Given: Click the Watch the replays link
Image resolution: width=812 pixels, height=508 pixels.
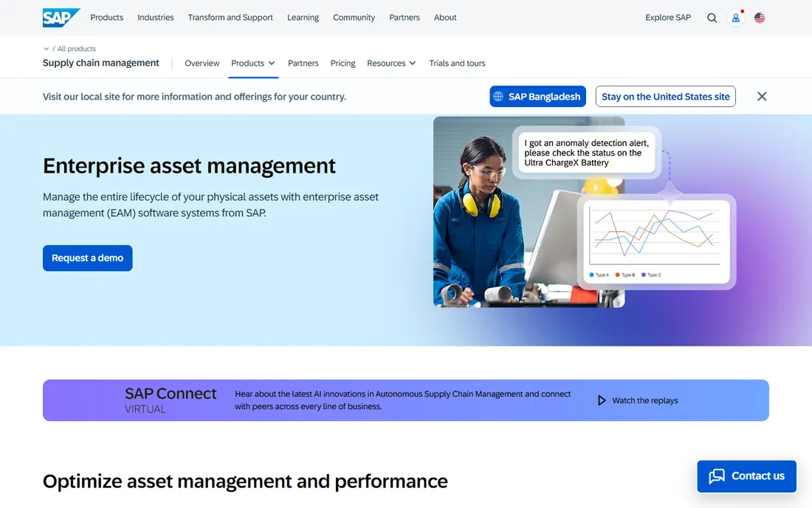Looking at the screenshot, I should [644, 400].
